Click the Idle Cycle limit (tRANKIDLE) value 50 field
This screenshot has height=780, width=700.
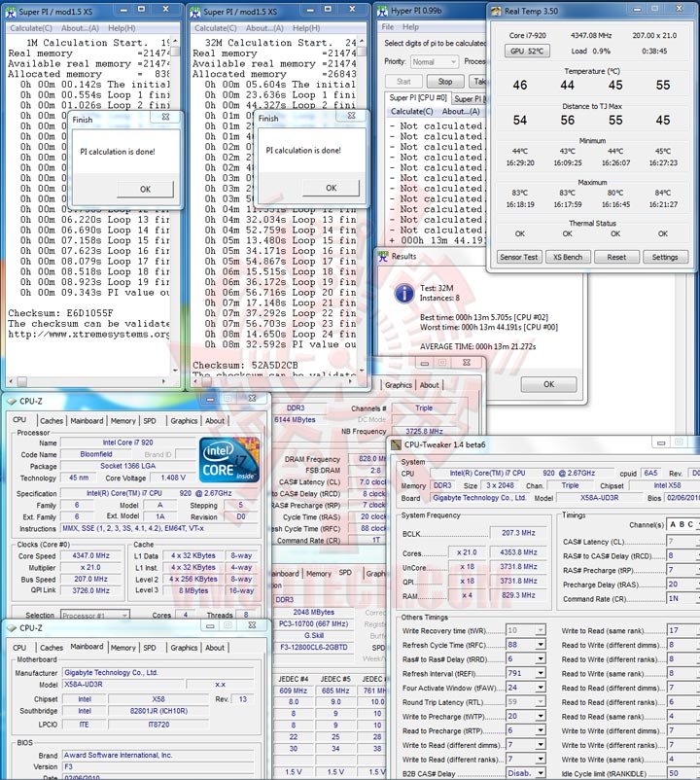pyautogui.click(x=682, y=773)
